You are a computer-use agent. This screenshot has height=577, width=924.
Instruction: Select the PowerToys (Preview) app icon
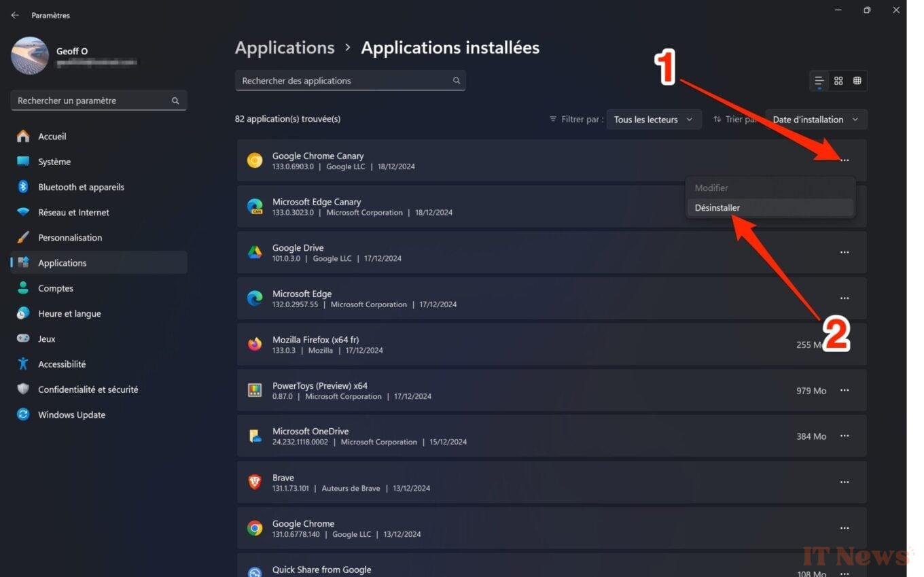(254, 390)
